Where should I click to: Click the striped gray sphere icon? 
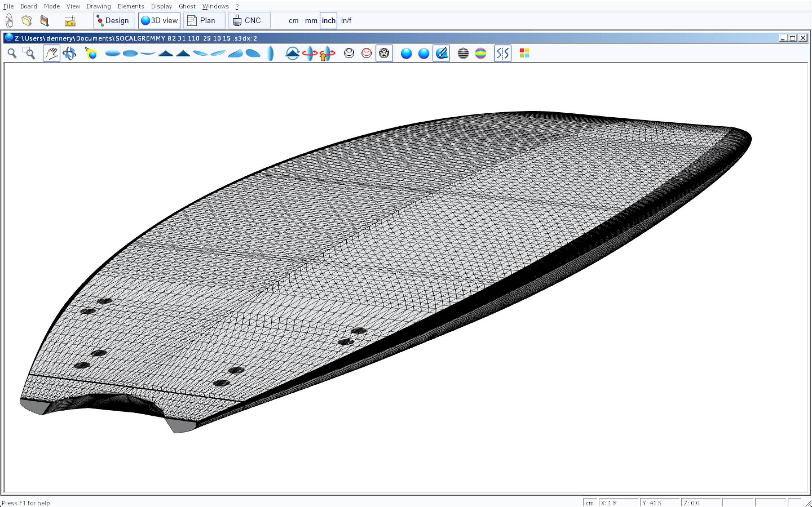463,53
